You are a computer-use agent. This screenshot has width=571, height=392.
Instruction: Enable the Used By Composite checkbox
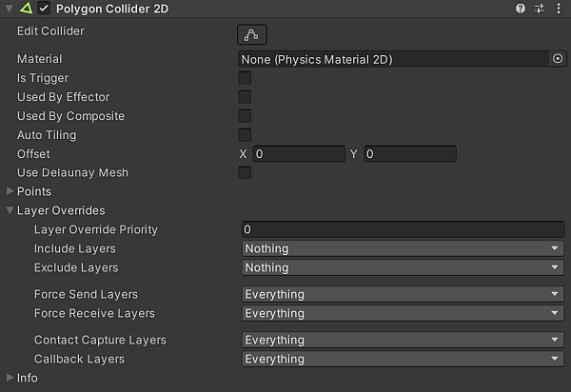tap(245, 116)
